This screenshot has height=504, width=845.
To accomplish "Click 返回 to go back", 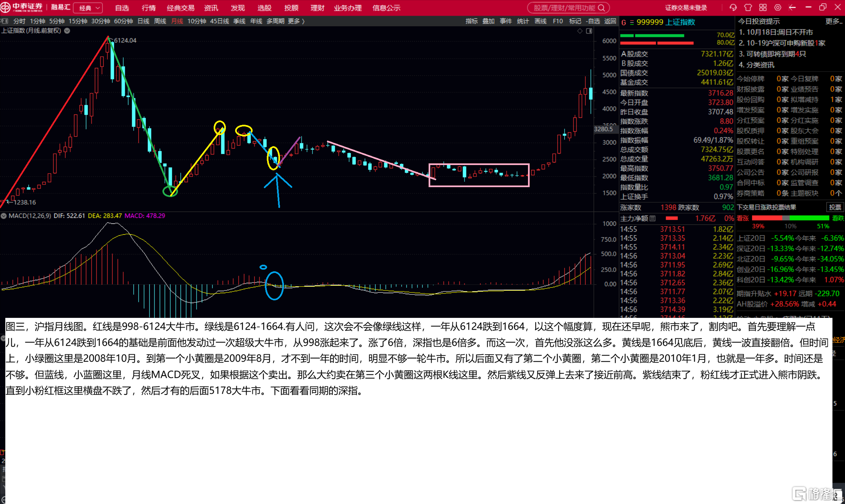I will tap(610, 21).
